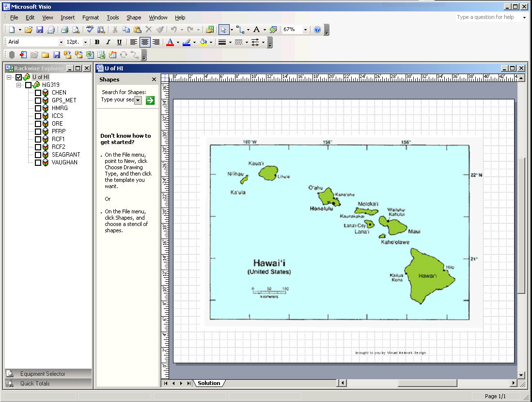Collapse the hIG319 tree node

click(19, 85)
